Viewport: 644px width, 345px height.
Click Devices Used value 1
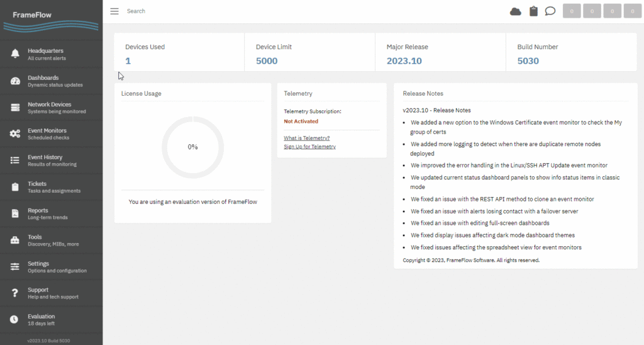click(x=128, y=61)
